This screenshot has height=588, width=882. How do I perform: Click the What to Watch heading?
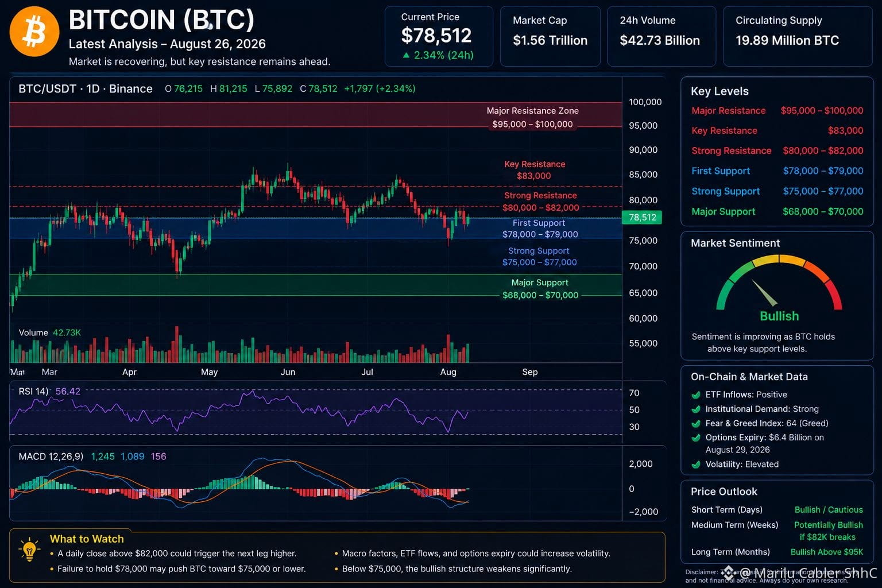click(x=87, y=539)
